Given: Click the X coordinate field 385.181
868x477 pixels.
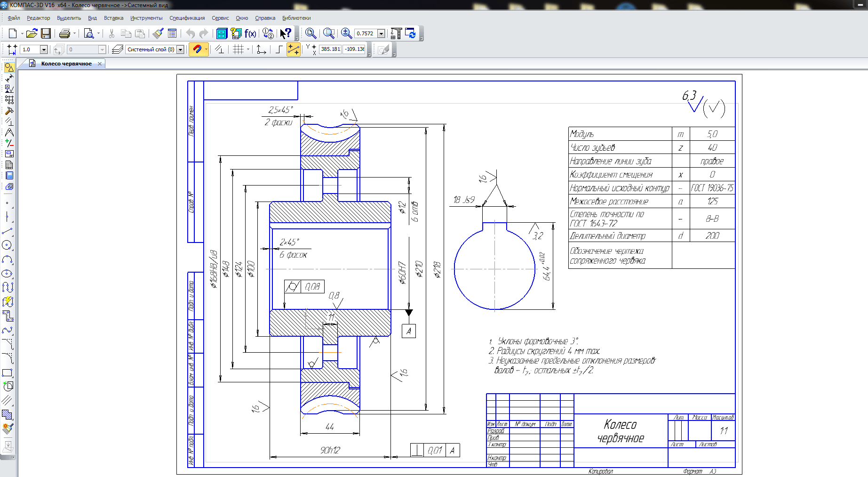Looking at the screenshot, I should click(330, 49).
